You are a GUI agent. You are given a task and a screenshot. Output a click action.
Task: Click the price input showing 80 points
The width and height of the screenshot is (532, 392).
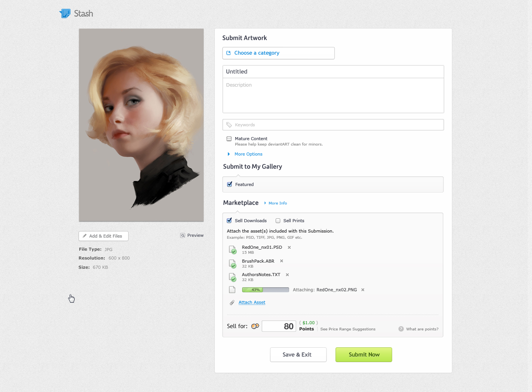point(279,326)
